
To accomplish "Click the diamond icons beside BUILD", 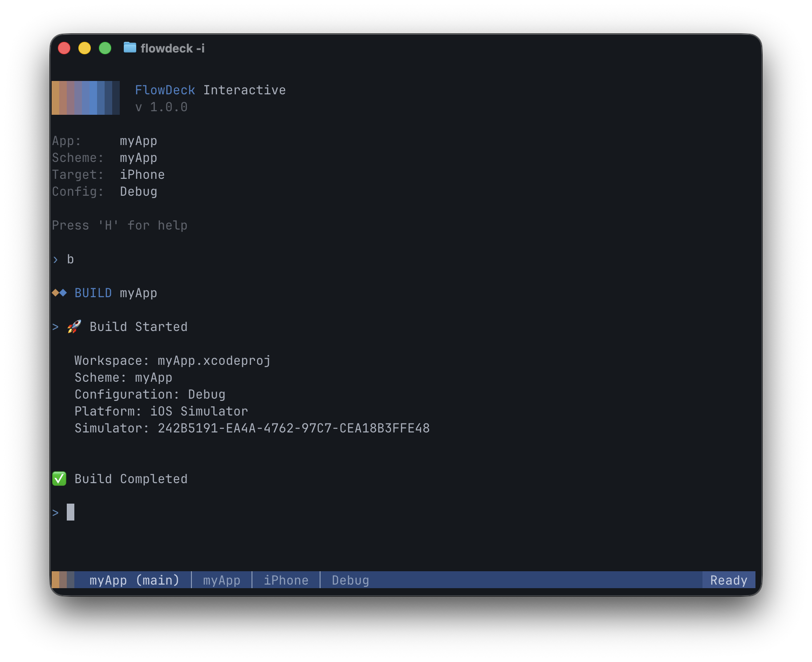I will (59, 293).
